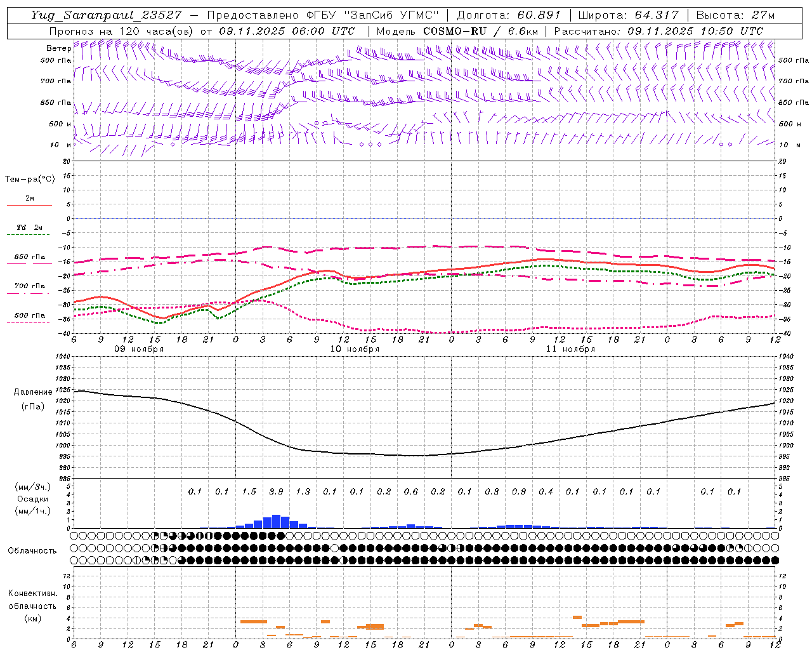The height and width of the screenshot is (650, 812).
Task: Click the 3.9 precipitation total
Action: coord(276,492)
